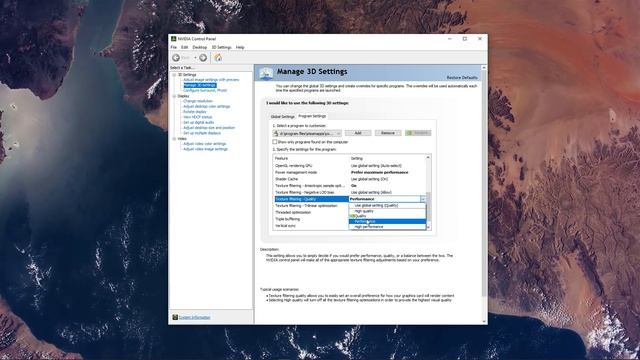Viewport: 640px width, 360px height.
Task: Choose Performance option in dropdown list
Action: point(387,221)
